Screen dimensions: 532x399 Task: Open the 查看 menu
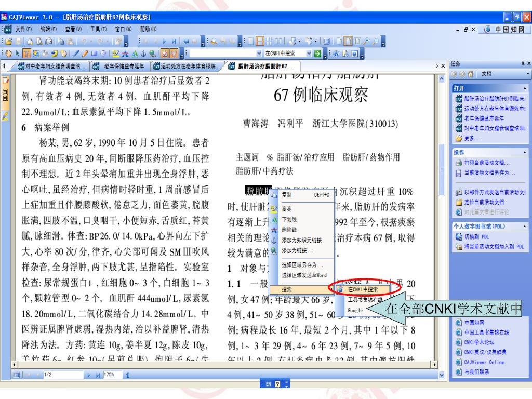coord(74,29)
